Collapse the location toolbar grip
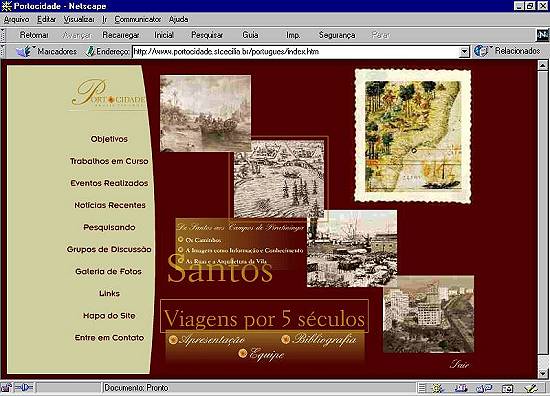Image resolution: width=550 pixels, height=396 pixels. [x=3, y=51]
